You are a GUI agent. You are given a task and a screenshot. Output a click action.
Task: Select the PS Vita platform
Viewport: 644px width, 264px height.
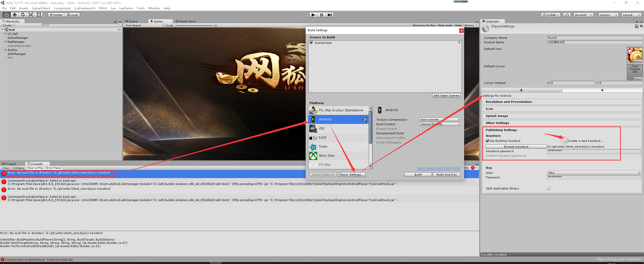click(x=339, y=164)
